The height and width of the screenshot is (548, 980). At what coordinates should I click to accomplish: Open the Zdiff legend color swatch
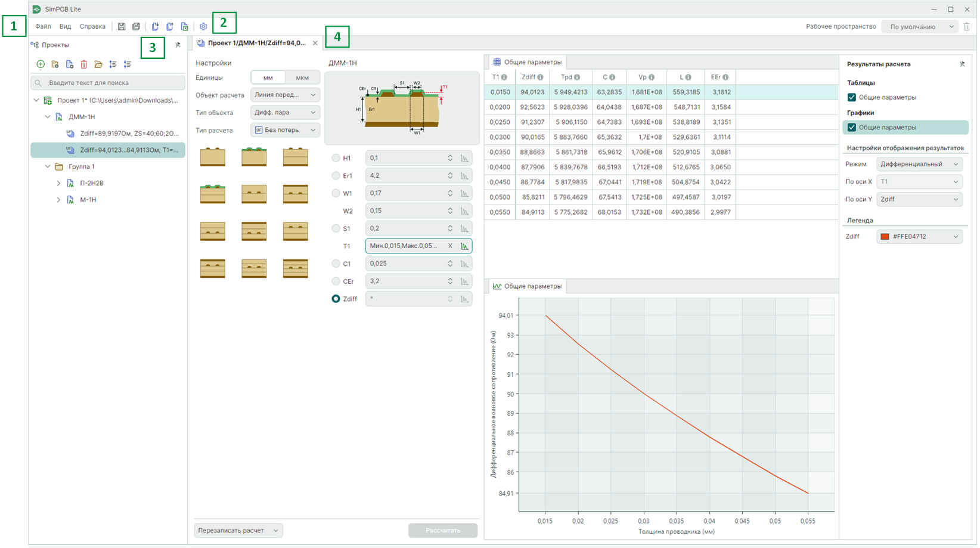tap(885, 237)
